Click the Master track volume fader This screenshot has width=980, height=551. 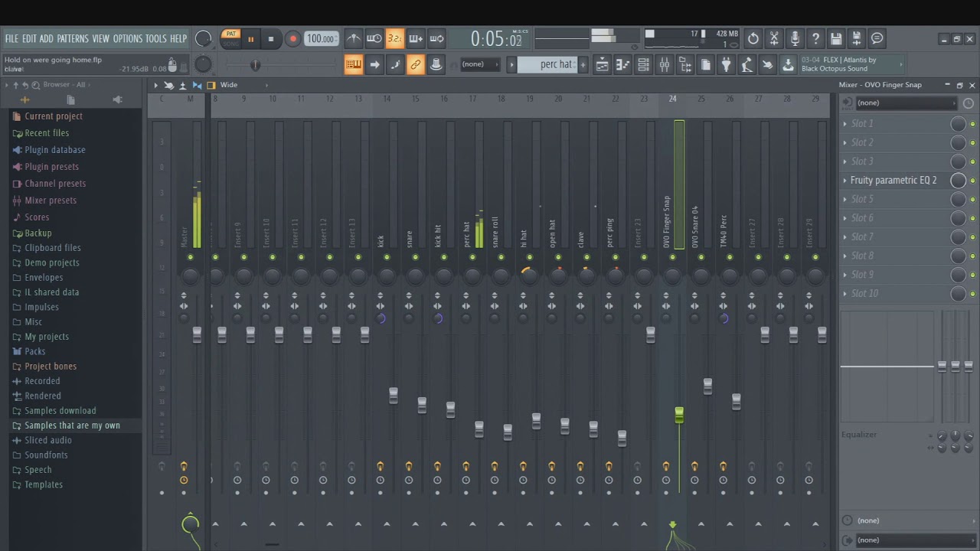tap(197, 334)
